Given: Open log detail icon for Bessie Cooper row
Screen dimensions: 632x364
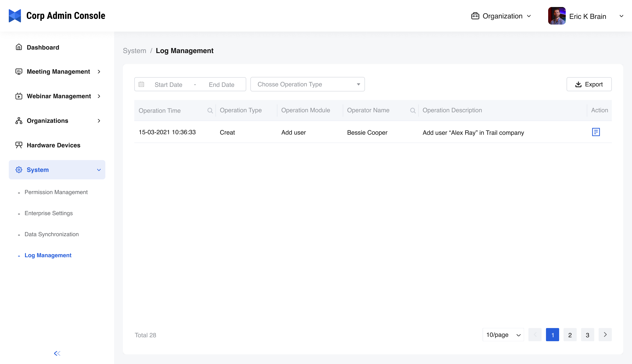Looking at the screenshot, I should coord(596,132).
